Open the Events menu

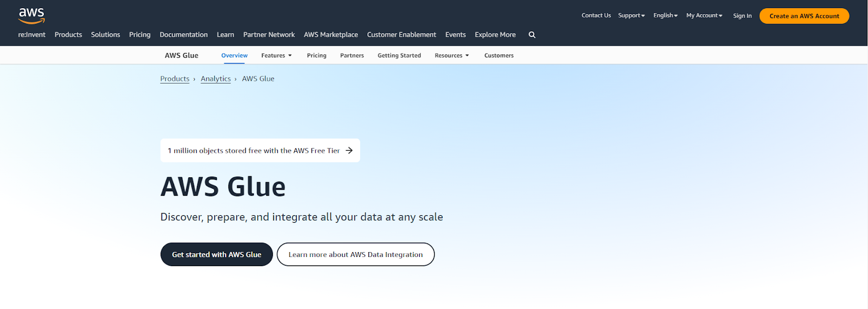point(456,35)
